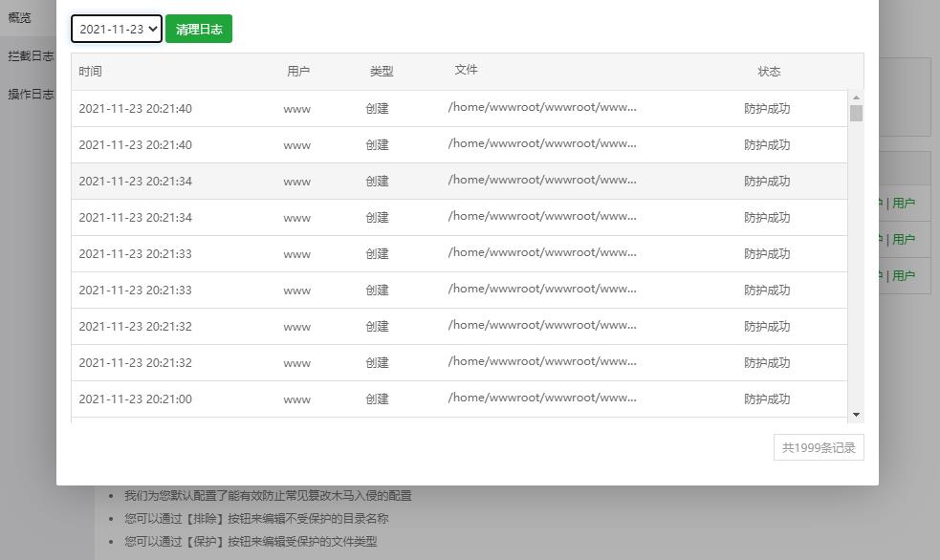The height and width of the screenshot is (560, 940).
Task: Click the 状态 column header
Action: (x=769, y=72)
